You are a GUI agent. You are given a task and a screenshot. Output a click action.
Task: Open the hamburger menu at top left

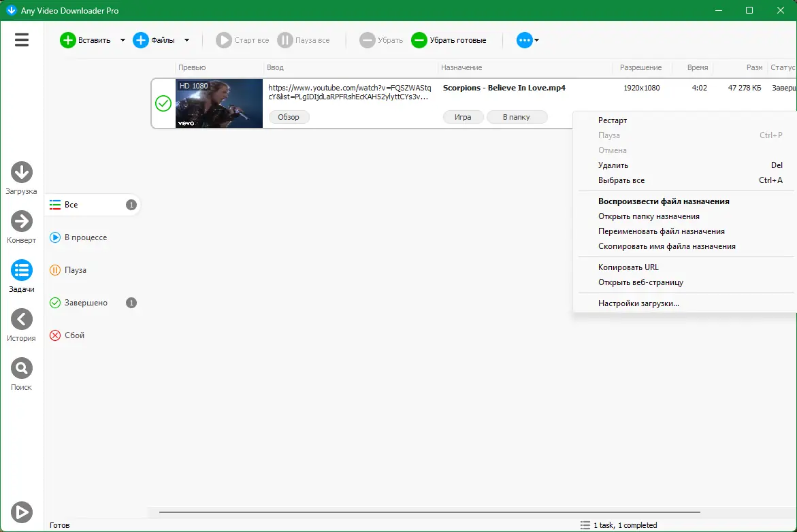[x=21, y=39]
